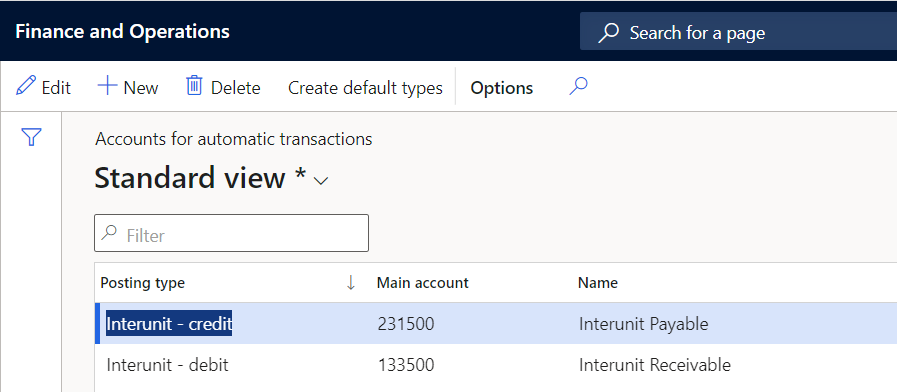Image resolution: width=897 pixels, height=392 pixels.
Task: Click the action pane search magnifier icon
Action: pos(578,86)
